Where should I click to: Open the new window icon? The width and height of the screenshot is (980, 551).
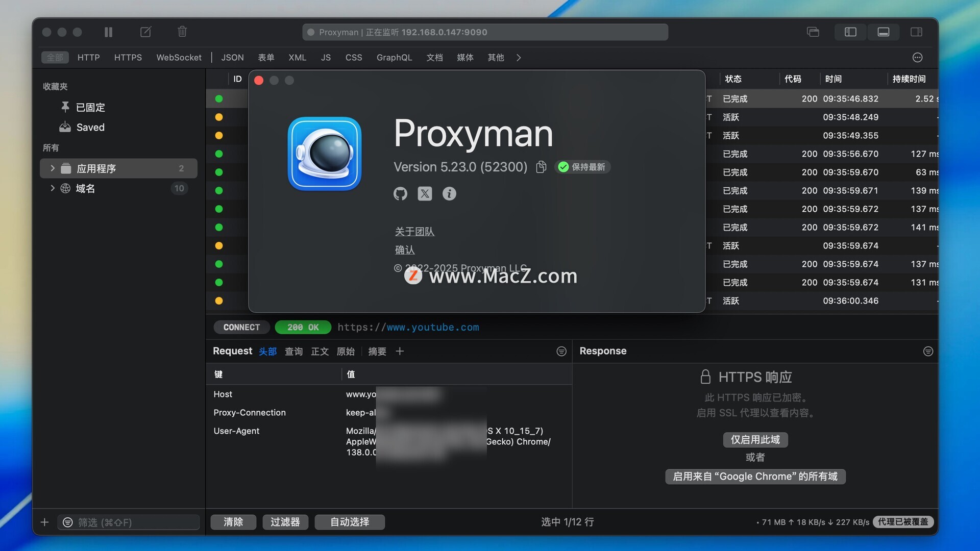[x=813, y=32]
